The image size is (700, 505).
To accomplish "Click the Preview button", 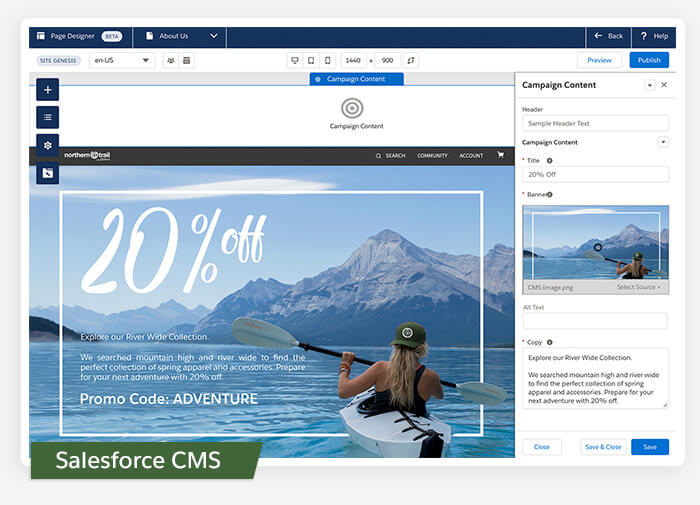I will 599,60.
